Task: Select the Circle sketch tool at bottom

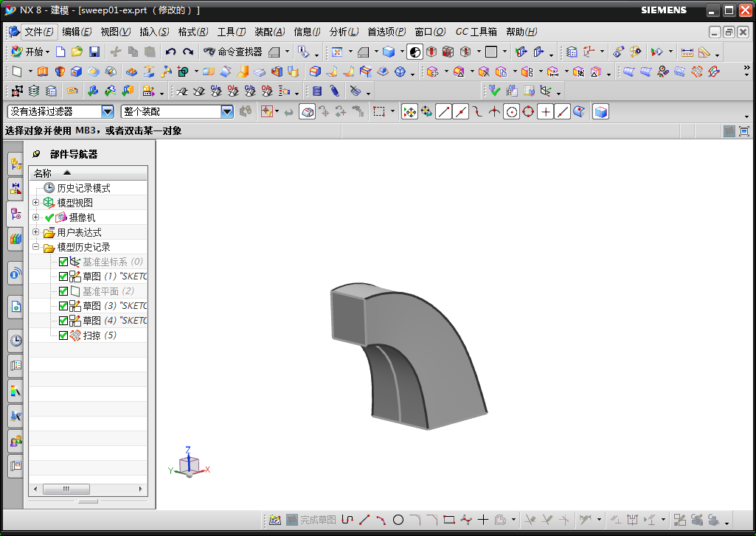Action: [x=398, y=520]
